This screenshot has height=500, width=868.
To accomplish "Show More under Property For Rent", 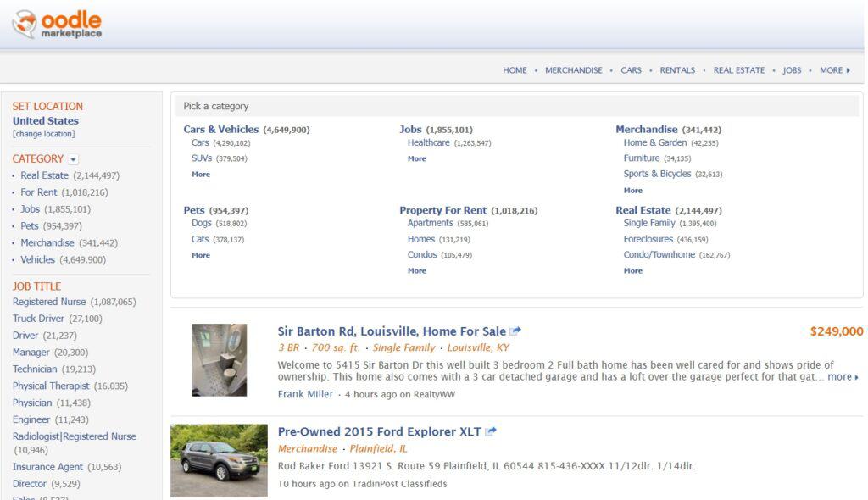I will tap(417, 271).
